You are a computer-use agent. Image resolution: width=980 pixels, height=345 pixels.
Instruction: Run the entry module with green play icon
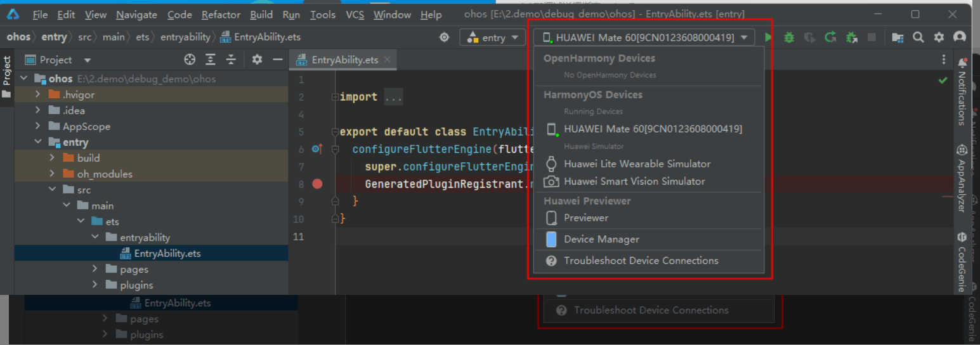(768, 37)
